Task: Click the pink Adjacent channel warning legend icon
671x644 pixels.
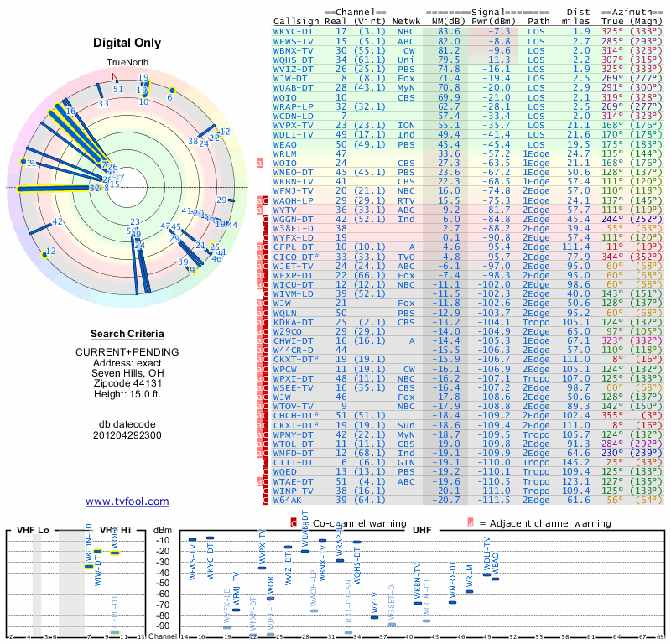Action: (471, 523)
